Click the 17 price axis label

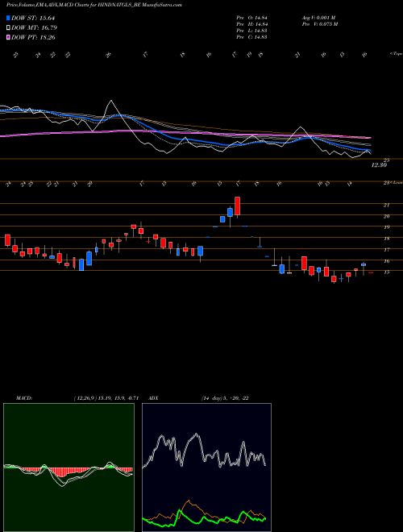[386, 250]
